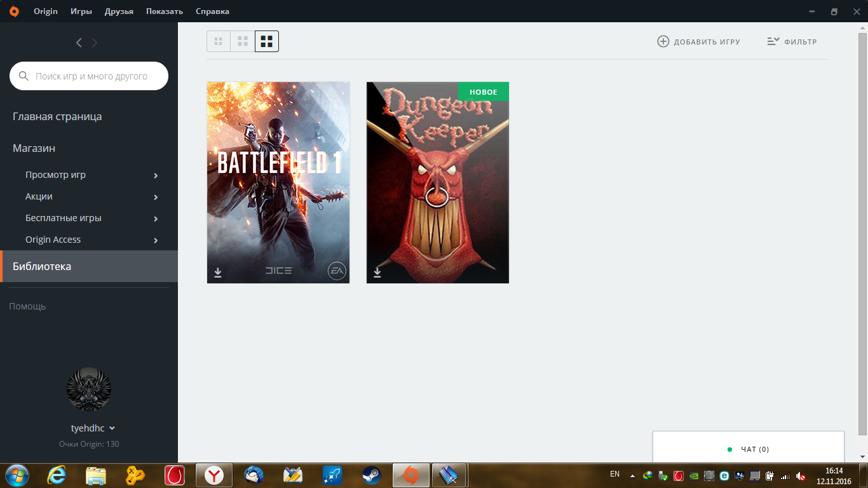Click the muted volume icon in the tray
The width and height of the screenshot is (868, 488).
click(x=801, y=475)
